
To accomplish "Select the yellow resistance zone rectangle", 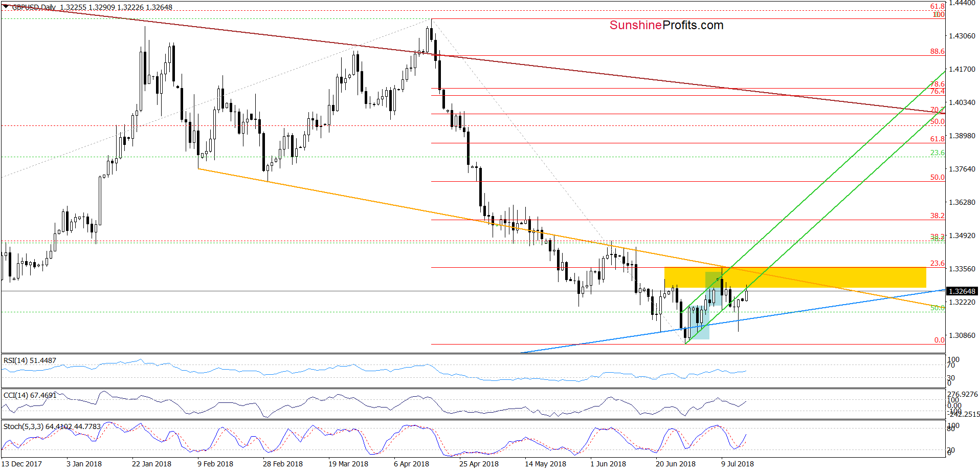I will pos(795,277).
